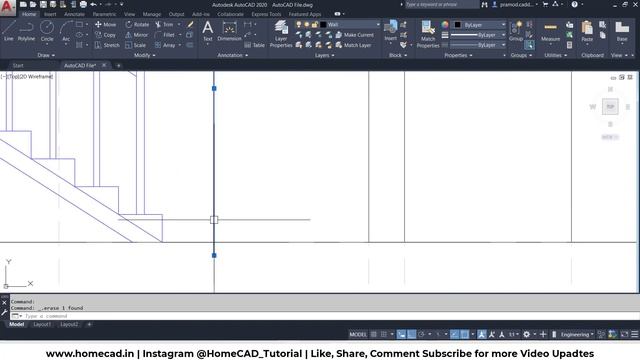Expand the Modify panel
This screenshot has width=640, height=360.
[144, 55]
